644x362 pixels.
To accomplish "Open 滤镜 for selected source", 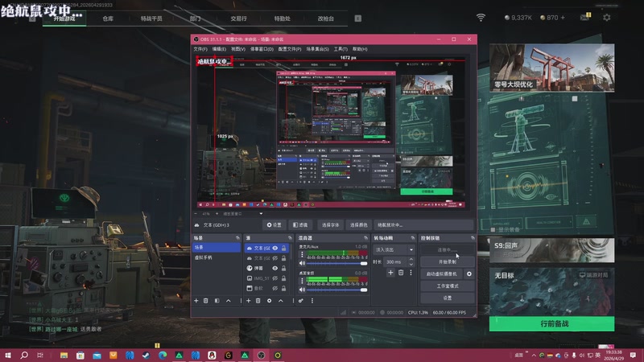I will point(300,225).
